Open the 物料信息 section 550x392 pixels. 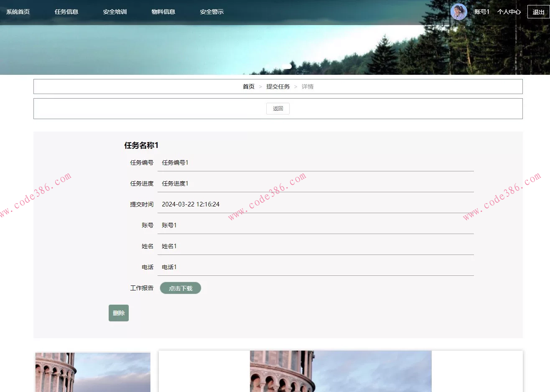pyautogui.click(x=163, y=12)
